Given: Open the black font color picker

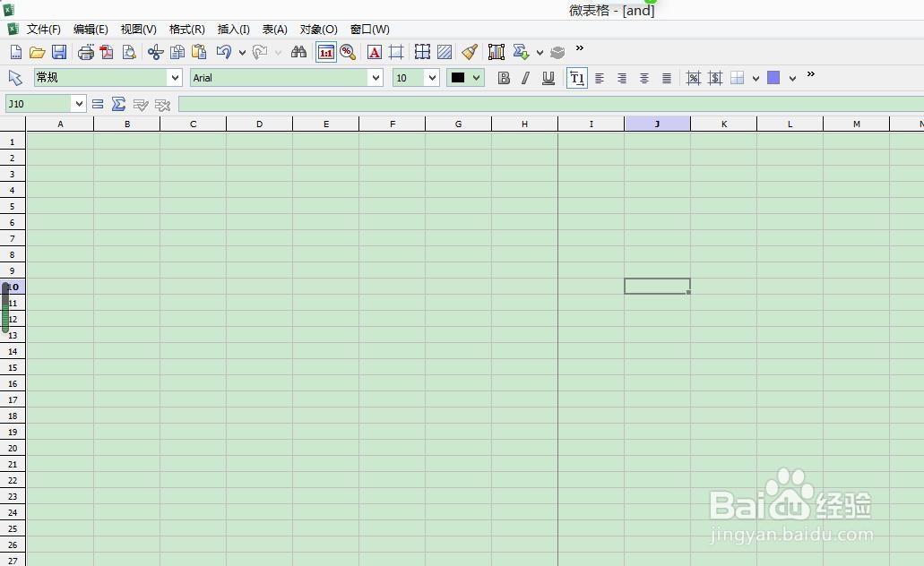Looking at the screenshot, I should pyautogui.click(x=465, y=78).
